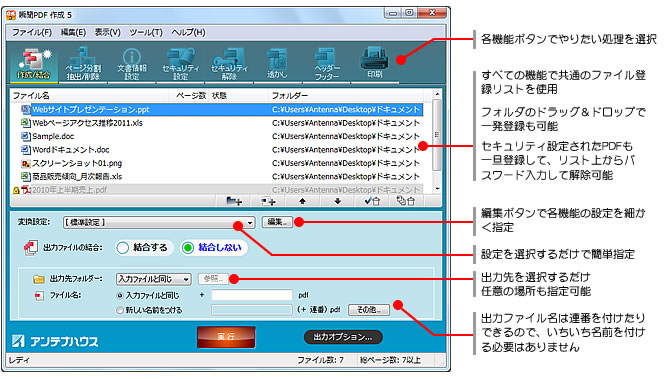Screen dimensions: 670x379
Task: Open the 文書情報設定 function
Action: click(x=132, y=64)
